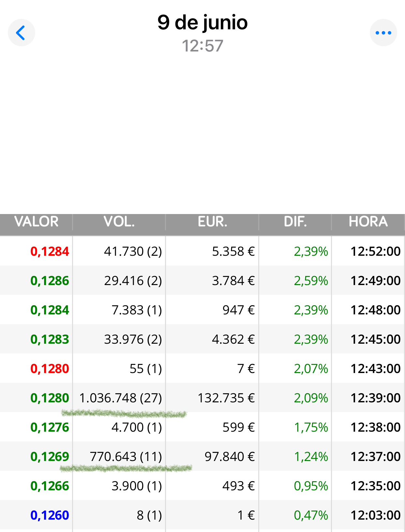405x532 pixels.
Task: Click the underlined 770.643 (11) volume
Action: click(126, 457)
